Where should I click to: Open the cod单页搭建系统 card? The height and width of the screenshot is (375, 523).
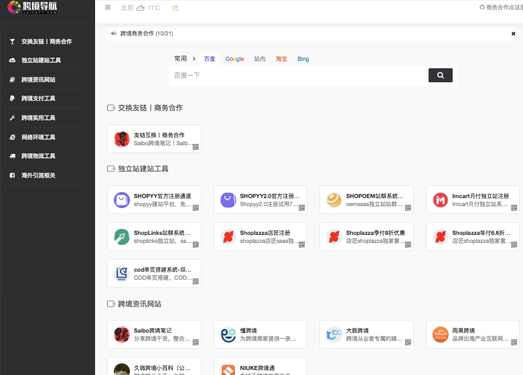coord(154,273)
